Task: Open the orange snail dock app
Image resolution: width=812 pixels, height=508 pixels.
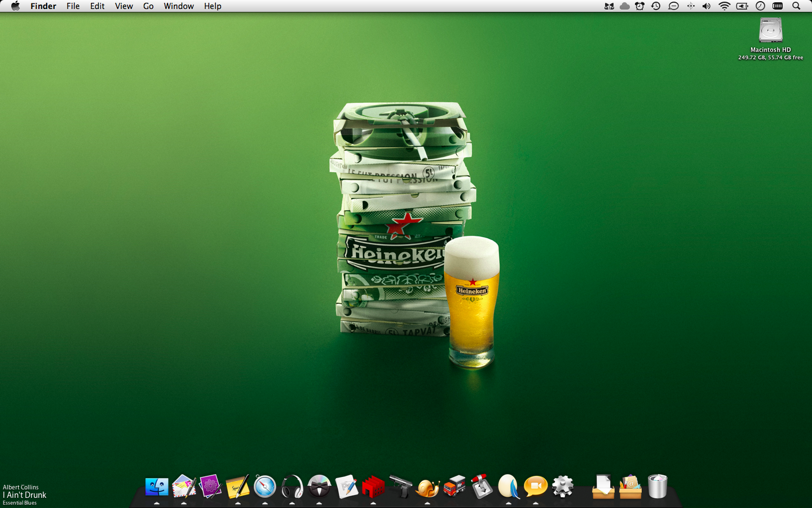Action: click(427, 487)
